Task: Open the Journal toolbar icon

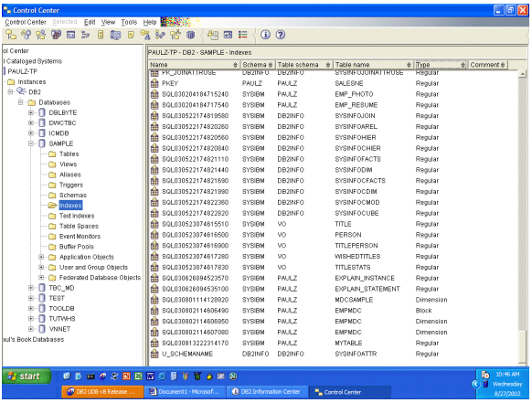Action: point(131,35)
